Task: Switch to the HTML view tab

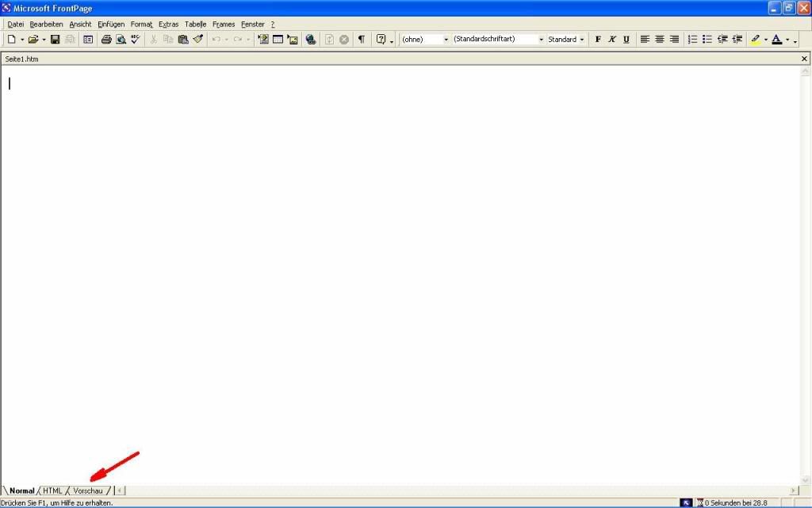Action: point(52,491)
